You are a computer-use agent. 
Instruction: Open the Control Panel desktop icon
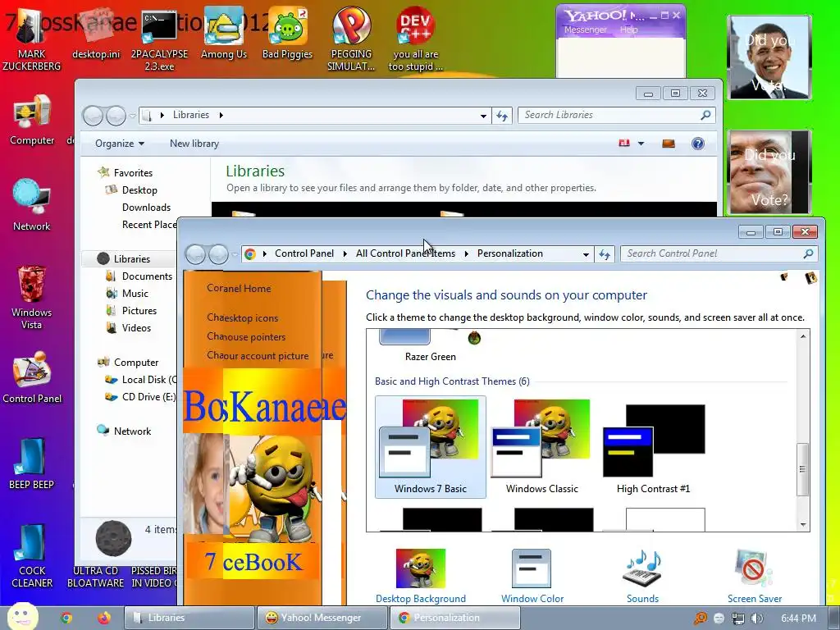32,377
